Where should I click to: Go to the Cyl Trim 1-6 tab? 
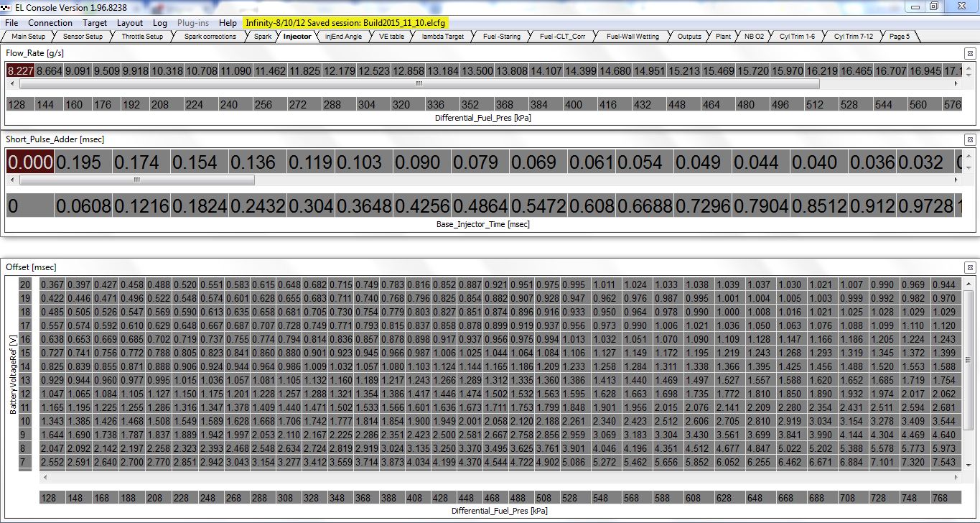797,37
